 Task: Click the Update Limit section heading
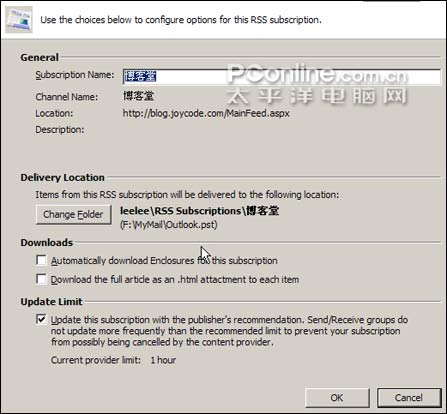[51, 302]
